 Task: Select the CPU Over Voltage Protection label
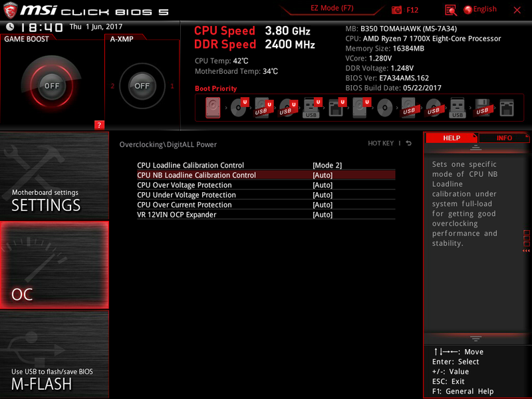(x=184, y=185)
